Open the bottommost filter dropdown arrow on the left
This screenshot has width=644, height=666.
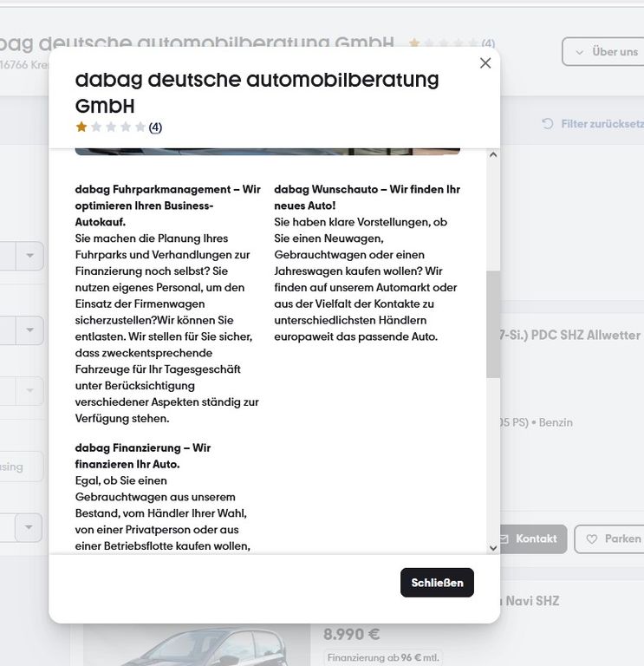(x=29, y=526)
